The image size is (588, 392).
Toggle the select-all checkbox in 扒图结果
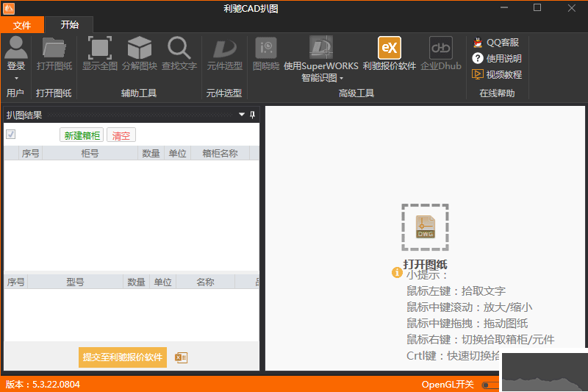(x=10, y=134)
